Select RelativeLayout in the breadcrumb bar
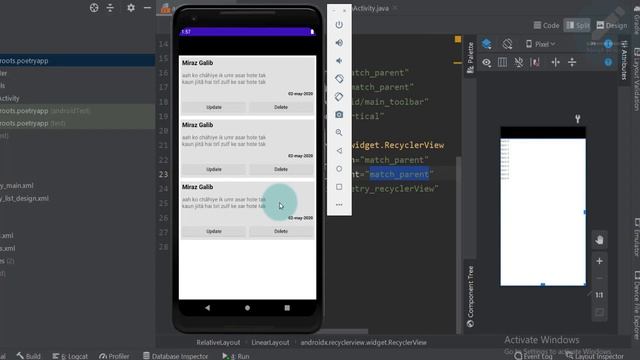The image size is (640, 360). click(x=218, y=342)
